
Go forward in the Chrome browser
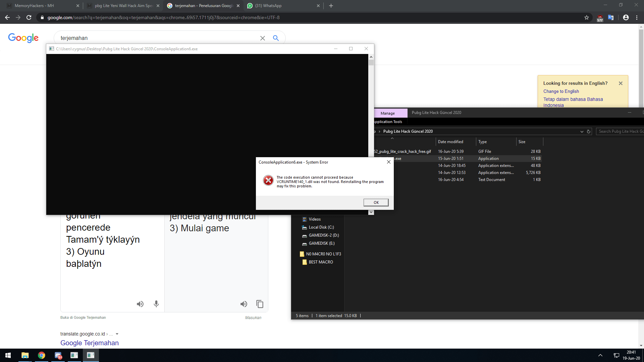[x=18, y=17]
